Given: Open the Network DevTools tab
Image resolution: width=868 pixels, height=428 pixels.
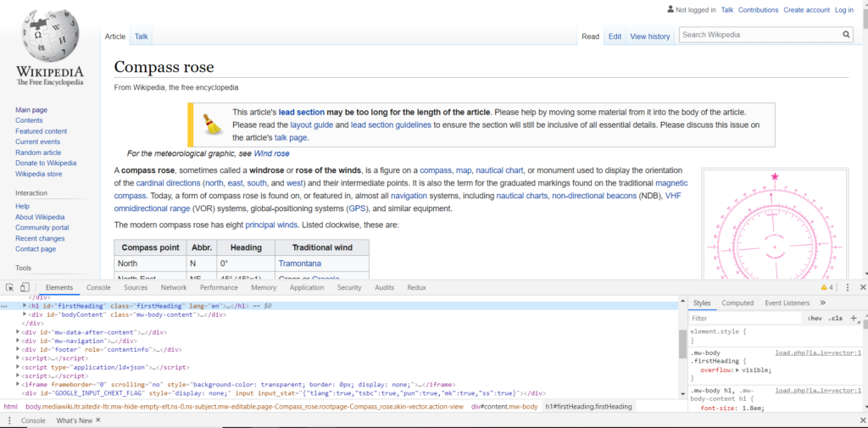Looking at the screenshot, I should point(174,287).
